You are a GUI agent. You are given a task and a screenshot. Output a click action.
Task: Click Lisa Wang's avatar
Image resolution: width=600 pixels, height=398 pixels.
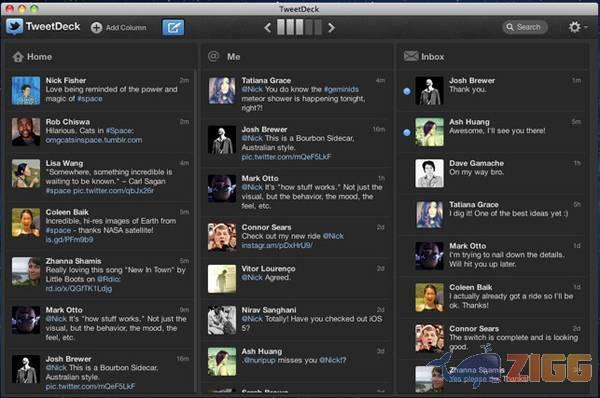click(26, 173)
